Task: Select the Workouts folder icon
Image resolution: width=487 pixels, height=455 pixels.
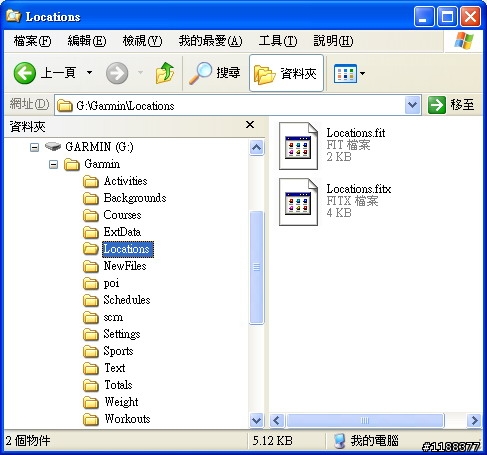Action: 91,420
